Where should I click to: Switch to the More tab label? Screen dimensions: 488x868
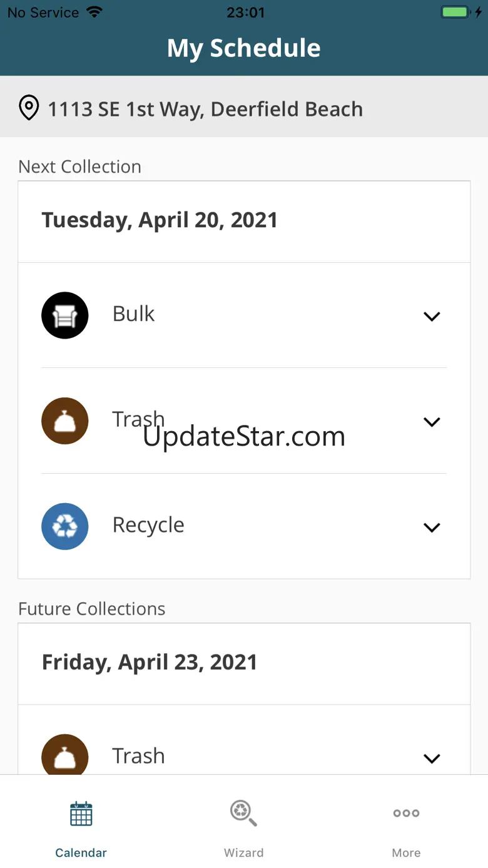tap(406, 853)
